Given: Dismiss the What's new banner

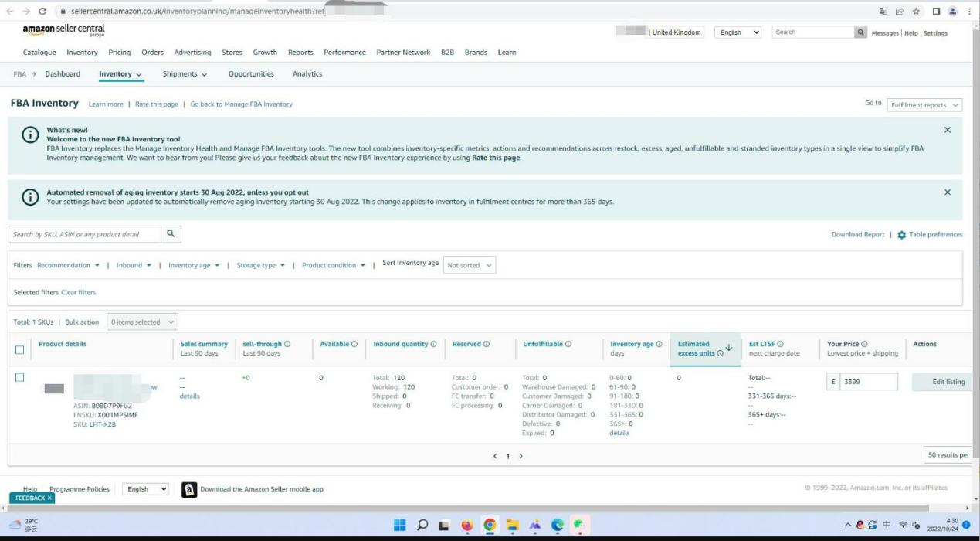Looking at the screenshot, I should pos(948,130).
